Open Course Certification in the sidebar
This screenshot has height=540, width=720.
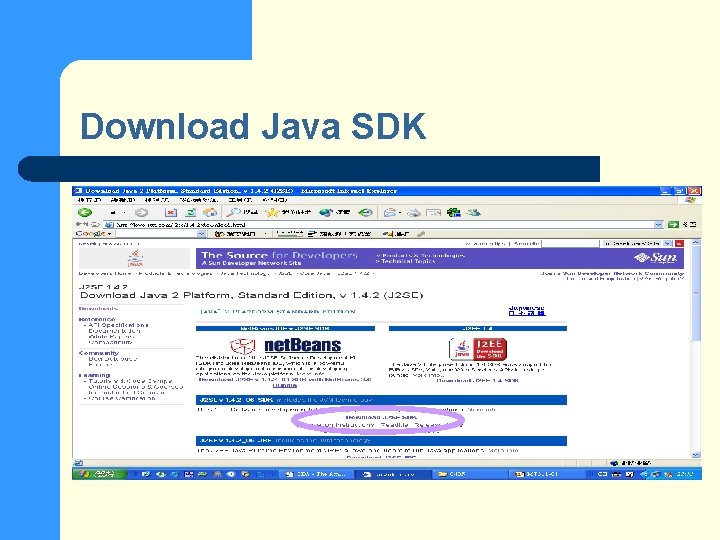coord(122,399)
